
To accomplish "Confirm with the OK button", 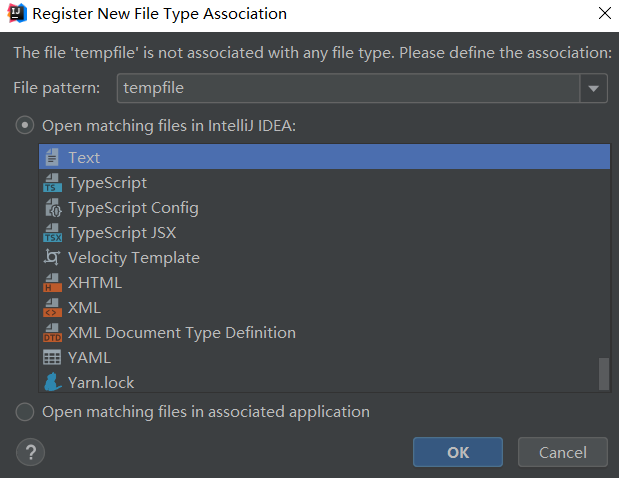I will point(458,452).
